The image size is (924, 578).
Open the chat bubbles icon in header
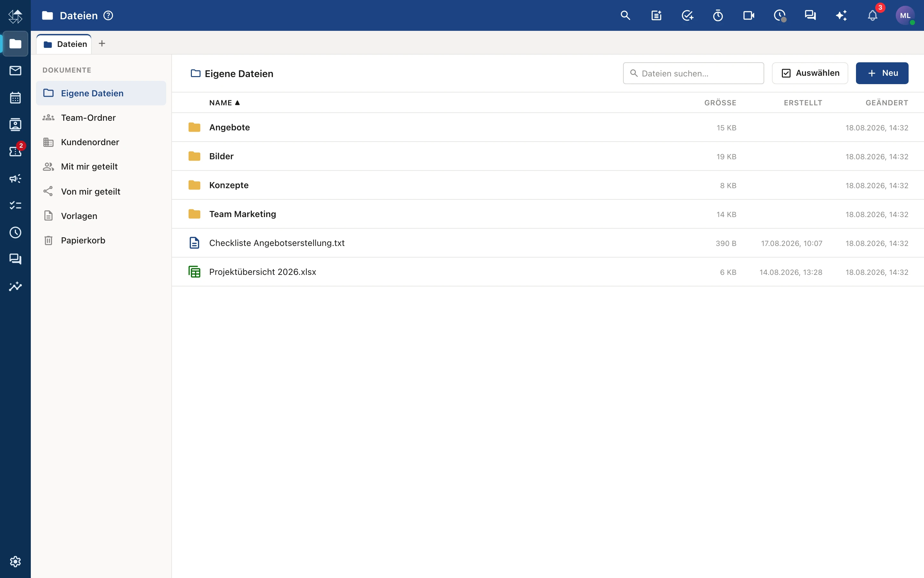point(810,16)
